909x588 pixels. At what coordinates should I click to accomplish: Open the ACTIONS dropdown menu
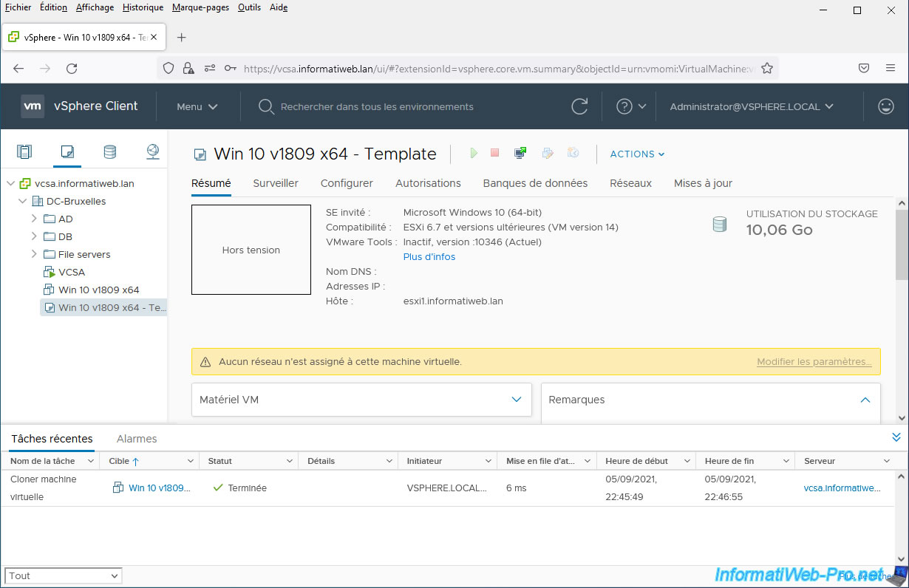pyautogui.click(x=637, y=154)
